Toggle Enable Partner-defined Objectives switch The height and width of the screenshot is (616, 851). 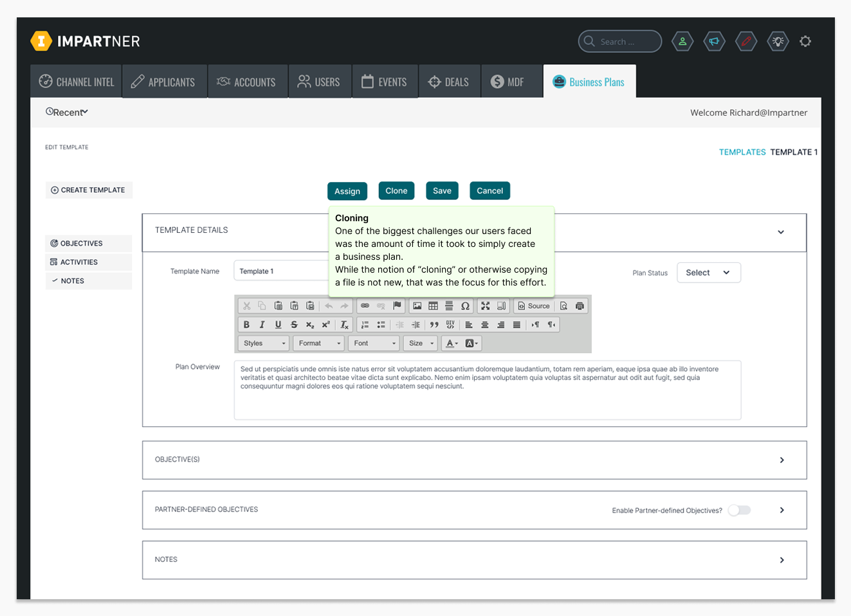click(739, 510)
